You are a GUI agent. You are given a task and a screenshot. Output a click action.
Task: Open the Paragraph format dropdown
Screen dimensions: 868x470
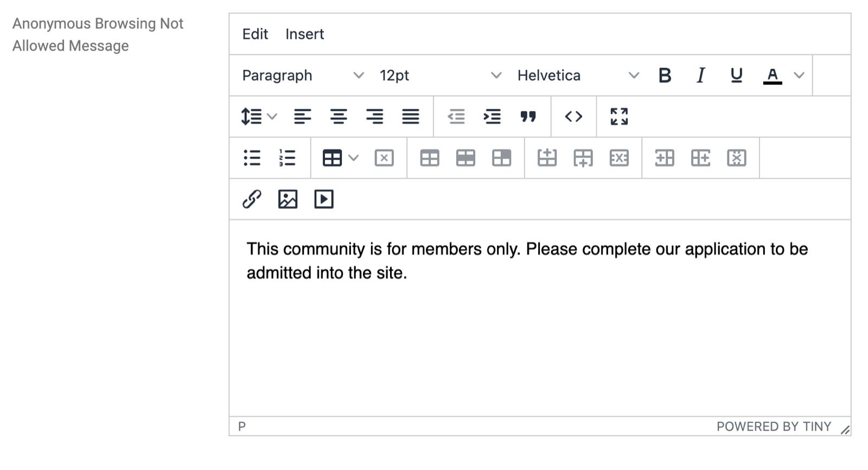[303, 75]
